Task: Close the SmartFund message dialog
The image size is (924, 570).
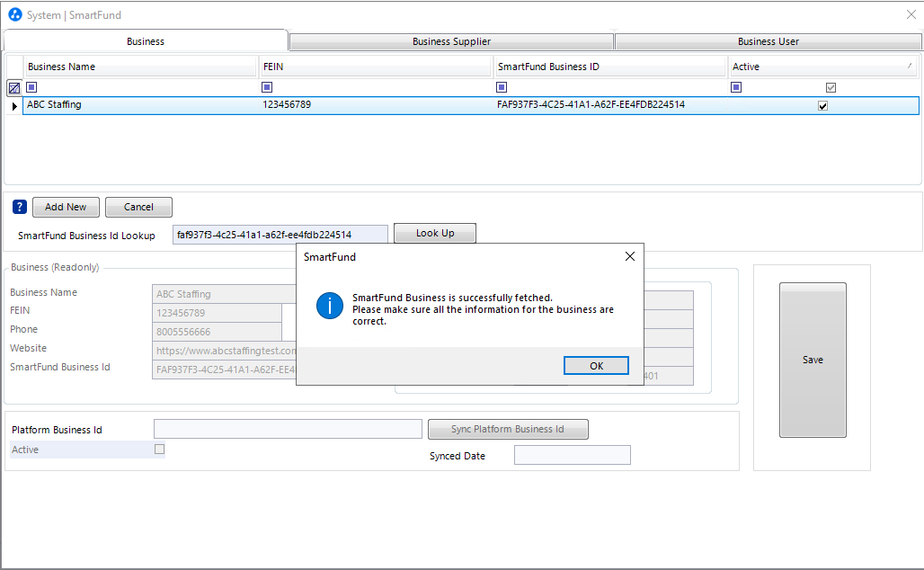Action: tap(630, 256)
